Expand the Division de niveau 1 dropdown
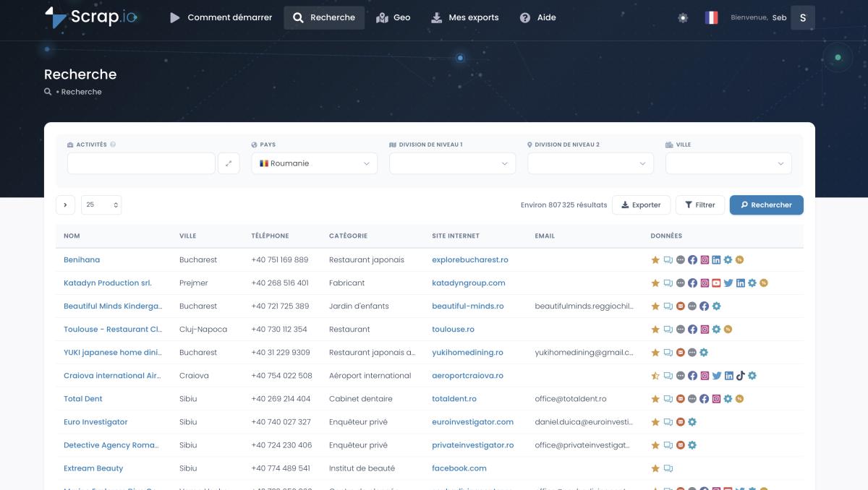868x490 pixels. pos(452,163)
